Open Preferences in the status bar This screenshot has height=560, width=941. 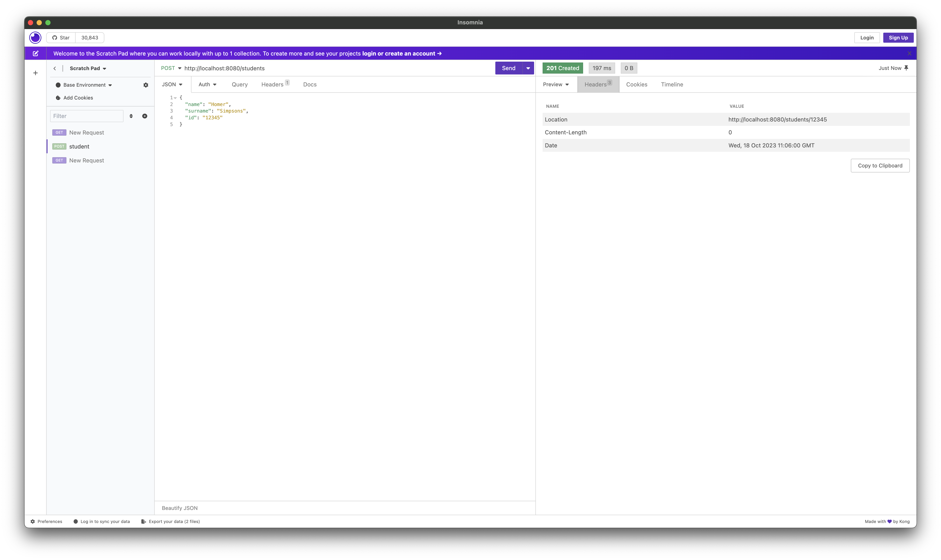[46, 521]
